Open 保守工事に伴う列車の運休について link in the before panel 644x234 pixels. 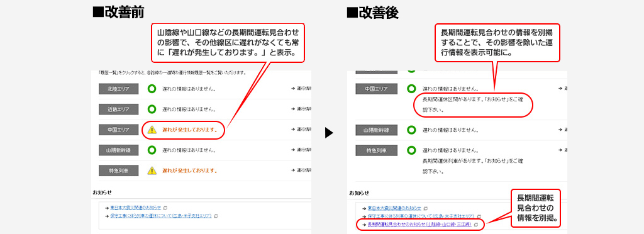(x=160, y=216)
